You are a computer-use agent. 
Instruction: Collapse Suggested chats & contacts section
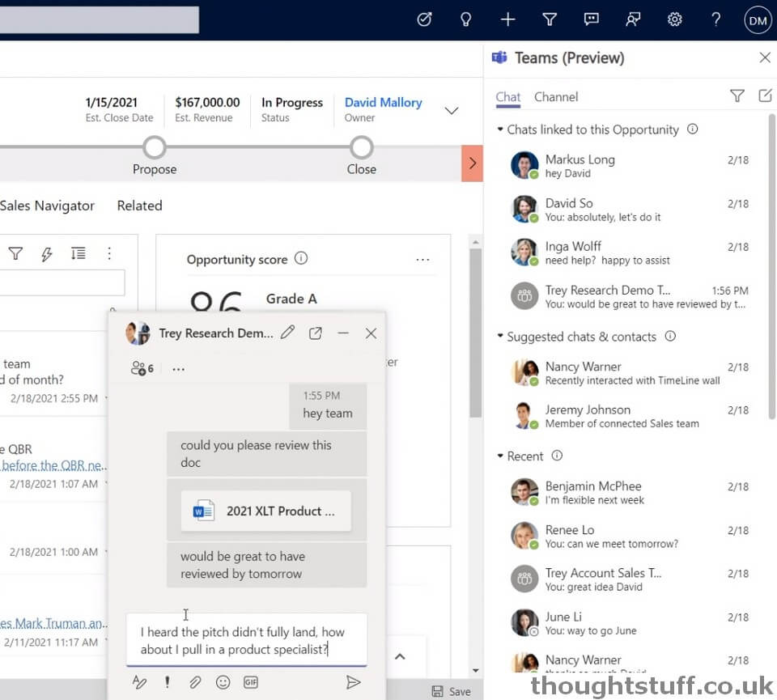coord(500,337)
